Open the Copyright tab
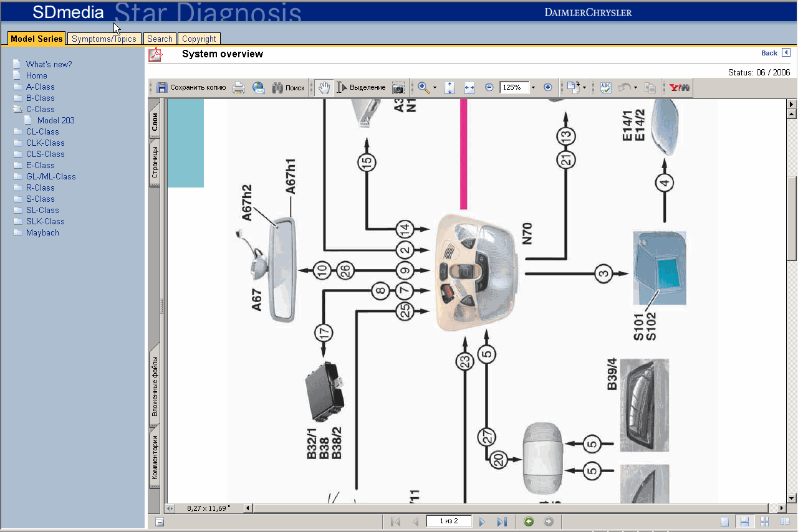The height and width of the screenshot is (532, 798). pos(199,39)
